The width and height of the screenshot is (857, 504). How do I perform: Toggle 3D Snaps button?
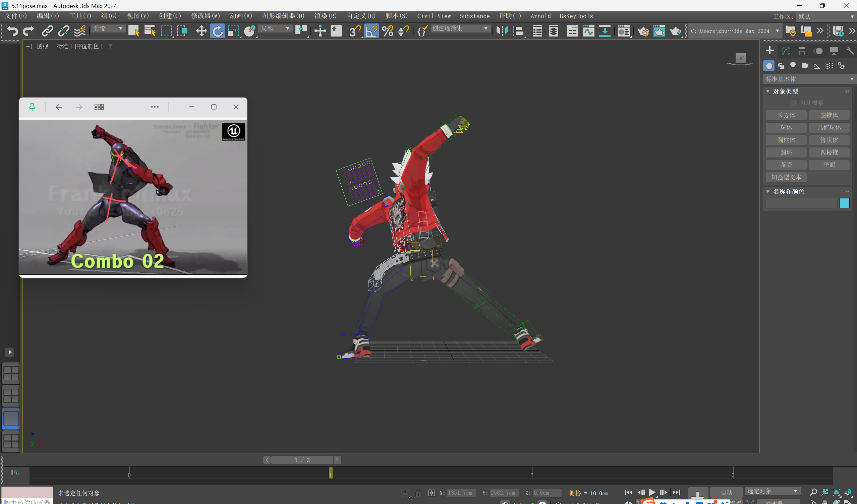click(x=355, y=31)
